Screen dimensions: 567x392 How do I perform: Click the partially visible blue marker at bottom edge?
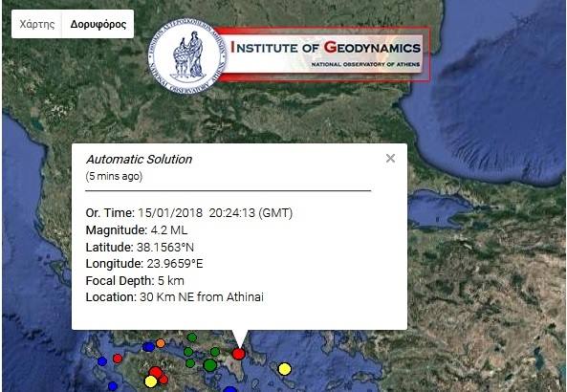pos(230,389)
